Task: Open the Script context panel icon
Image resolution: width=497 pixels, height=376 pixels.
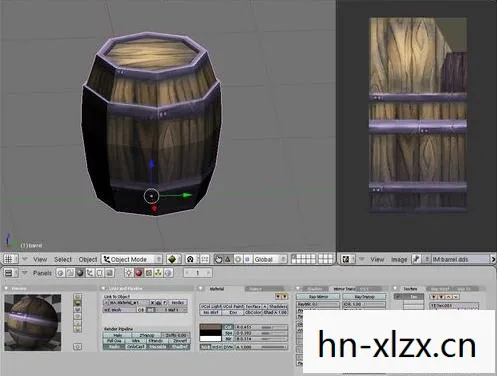Action: pyautogui.click(x=70, y=273)
